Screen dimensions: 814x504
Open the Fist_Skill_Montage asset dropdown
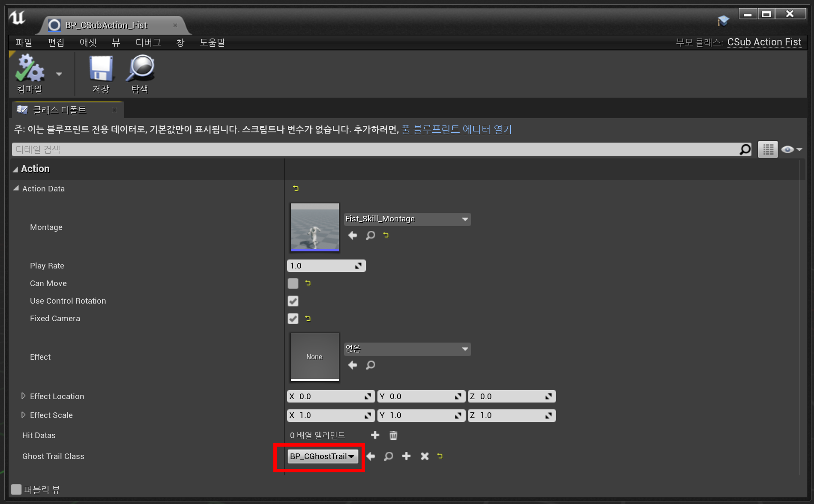click(407, 219)
